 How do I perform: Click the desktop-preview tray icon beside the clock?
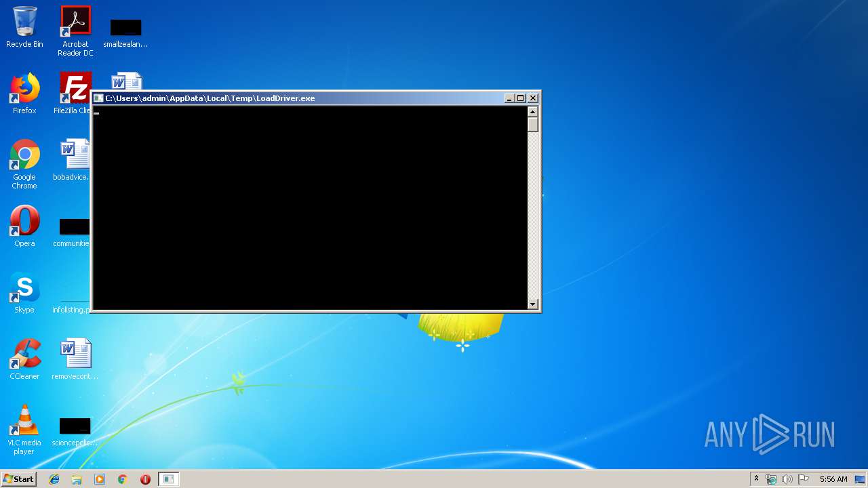[x=860, y=479]
